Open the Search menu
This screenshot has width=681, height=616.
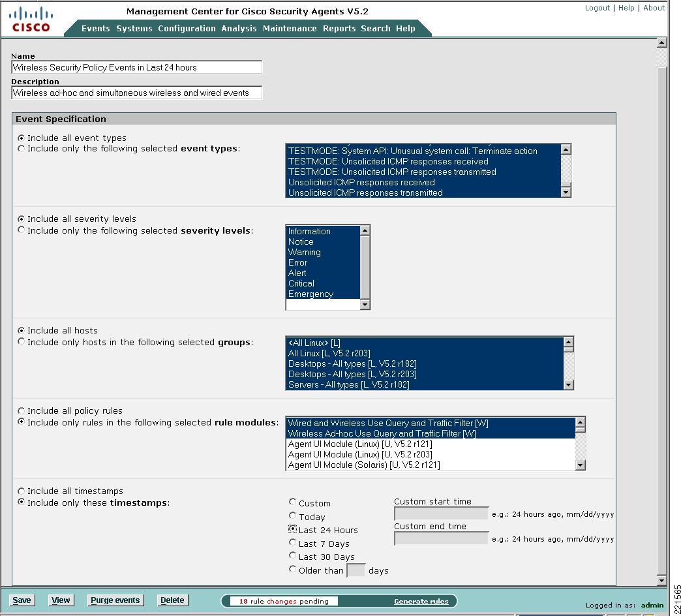[x=376, y=28]
